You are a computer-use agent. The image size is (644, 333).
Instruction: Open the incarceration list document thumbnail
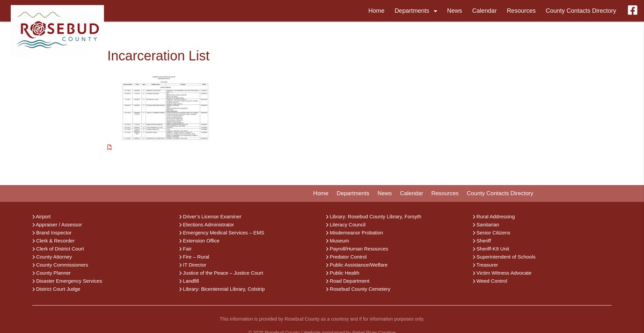165,108
